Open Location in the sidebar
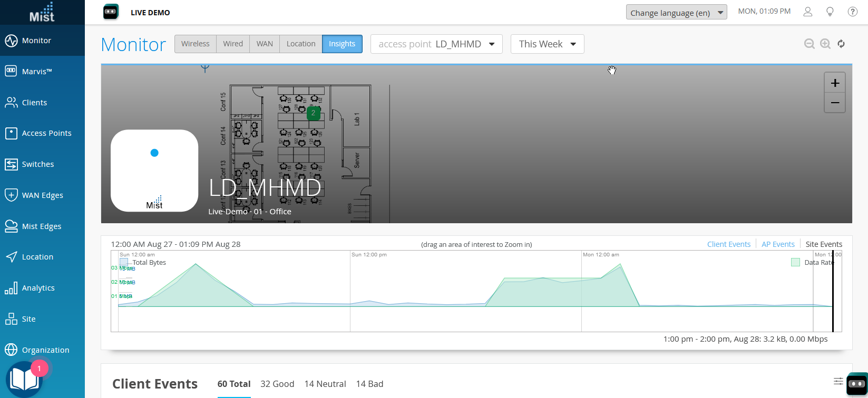 coord(42,257)
